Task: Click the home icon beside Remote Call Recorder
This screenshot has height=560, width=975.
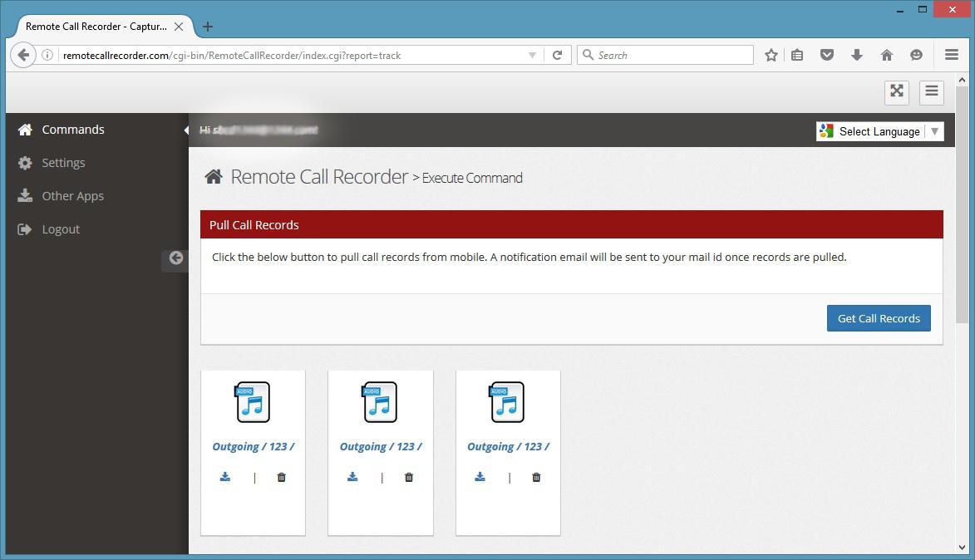Action: [x=214, y=177]
